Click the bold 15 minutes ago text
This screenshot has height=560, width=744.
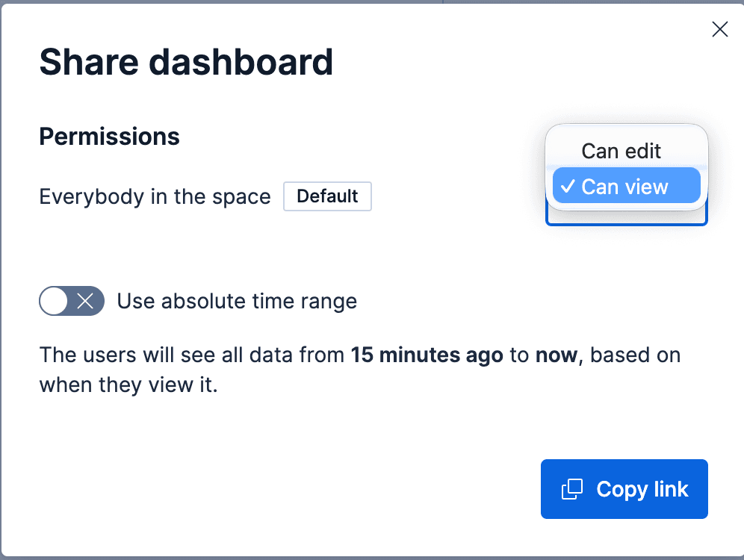427,355
